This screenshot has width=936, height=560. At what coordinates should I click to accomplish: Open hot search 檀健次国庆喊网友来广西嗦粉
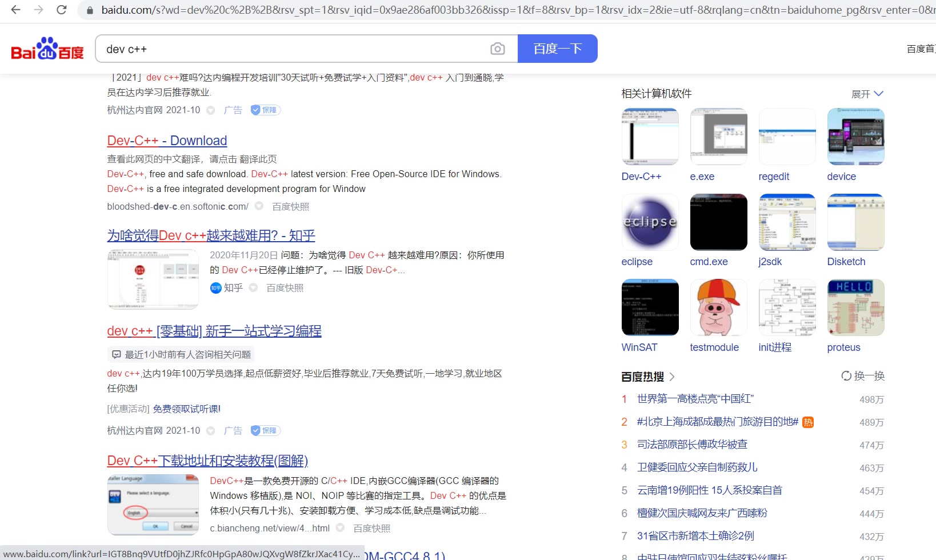coord(702,513)
